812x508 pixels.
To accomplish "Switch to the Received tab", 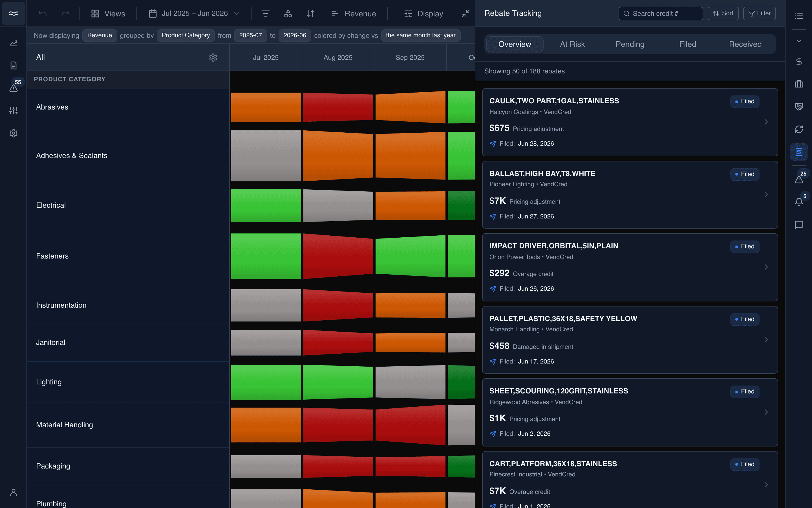I will coord(745,44).
